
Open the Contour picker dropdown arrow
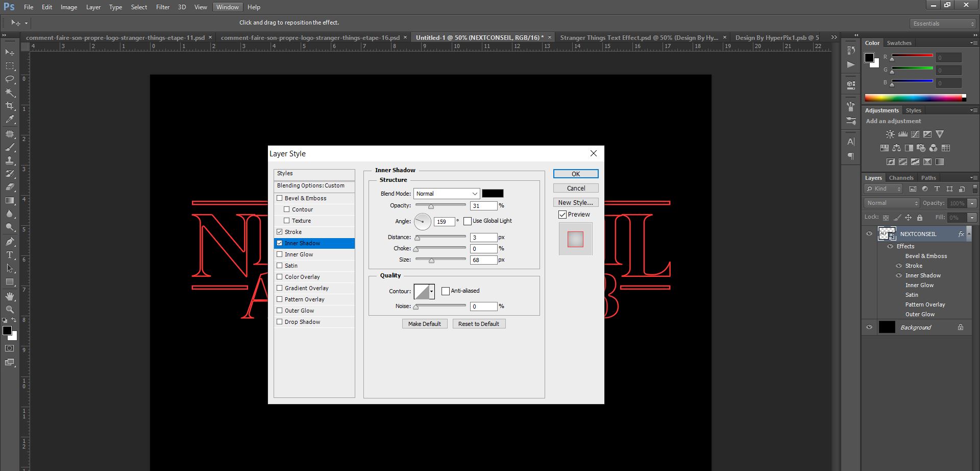tap(432, 291)
